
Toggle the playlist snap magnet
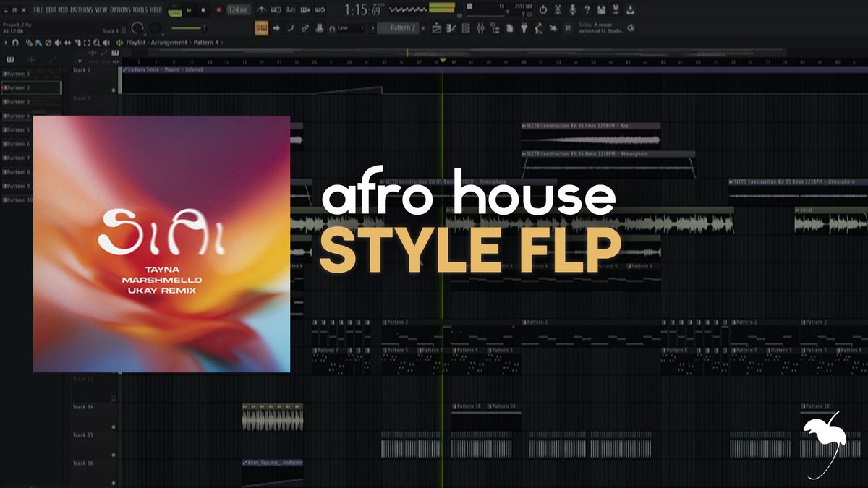[15, 43]
